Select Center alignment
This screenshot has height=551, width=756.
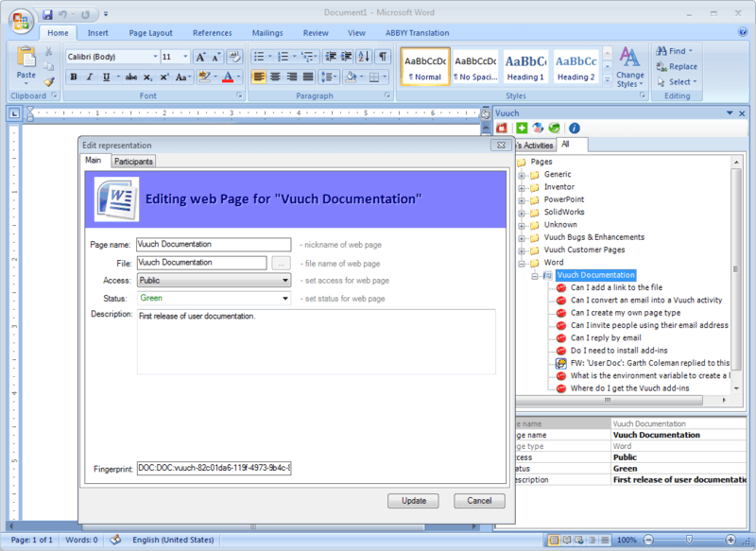275,77
